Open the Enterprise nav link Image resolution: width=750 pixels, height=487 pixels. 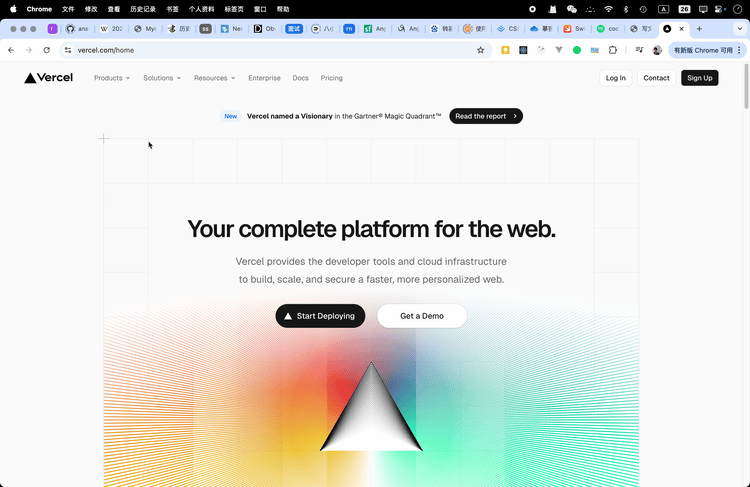pos(265,78)
